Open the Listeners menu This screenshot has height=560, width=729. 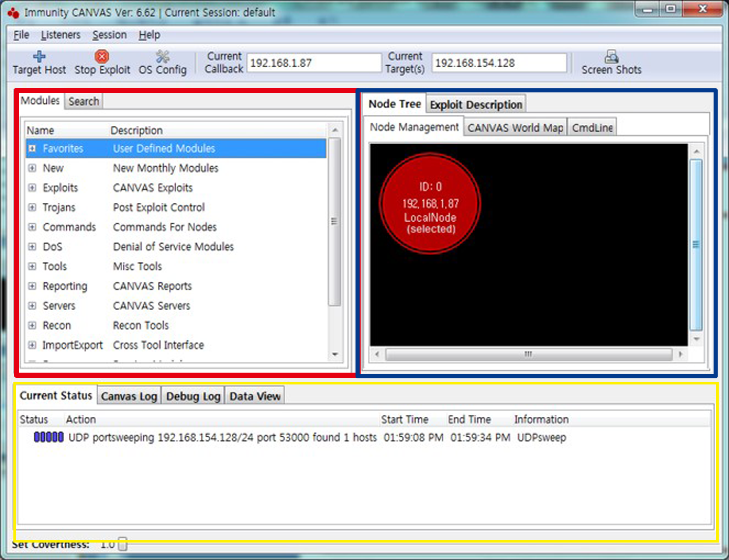coord(61,35)
